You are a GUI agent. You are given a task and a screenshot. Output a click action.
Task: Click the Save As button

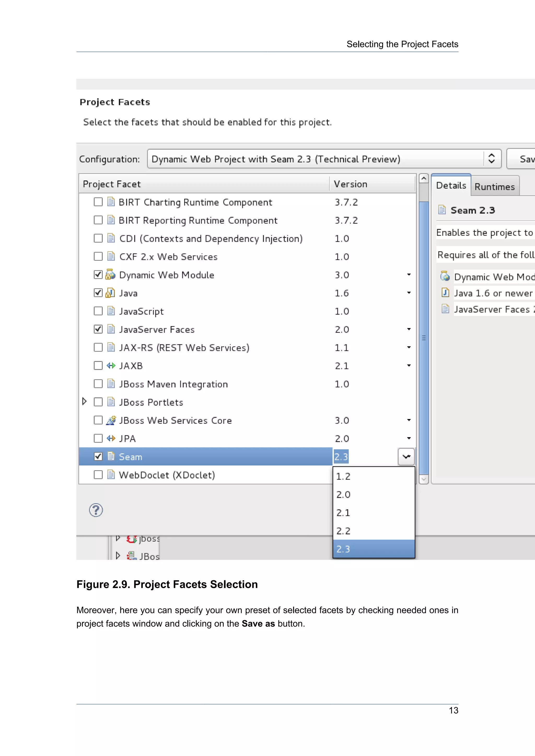tap(521, 159)
